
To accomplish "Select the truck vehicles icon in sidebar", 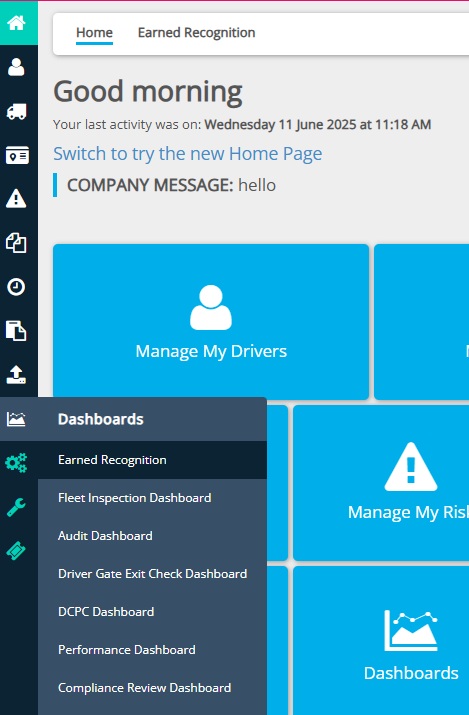I will pyautogui.click(x=16, y=111).
